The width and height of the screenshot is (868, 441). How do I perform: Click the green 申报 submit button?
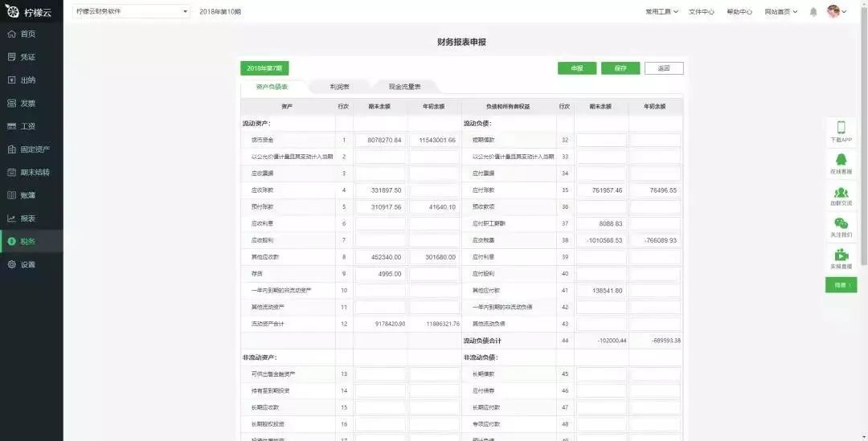pyautogui.click(x=577, y=68)
